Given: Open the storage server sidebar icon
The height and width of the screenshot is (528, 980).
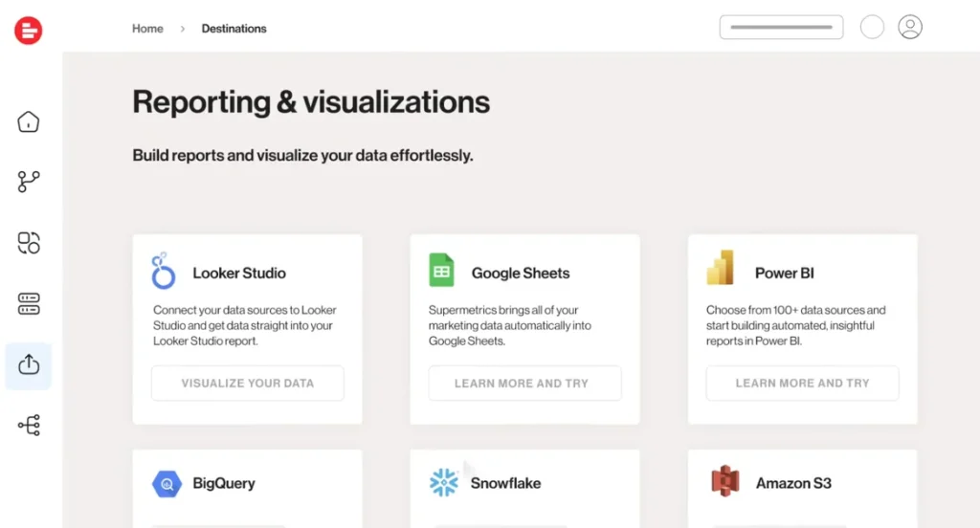Looking at the screenshot, I should coord(28,303).
